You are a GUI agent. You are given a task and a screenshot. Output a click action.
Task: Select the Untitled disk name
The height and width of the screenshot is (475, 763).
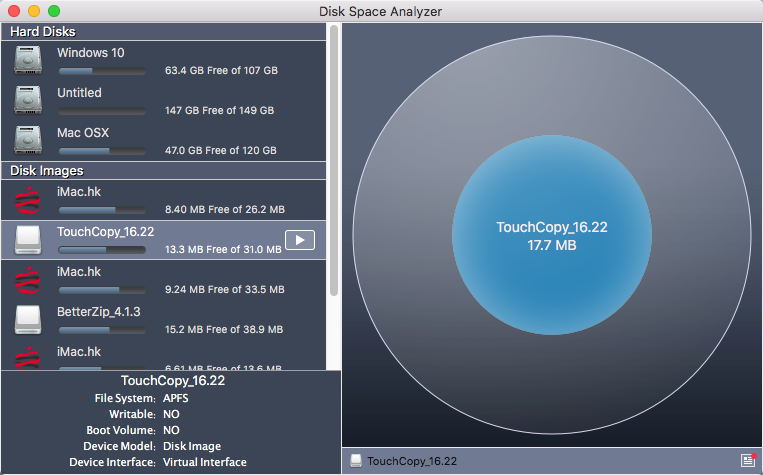pos(79,92)
